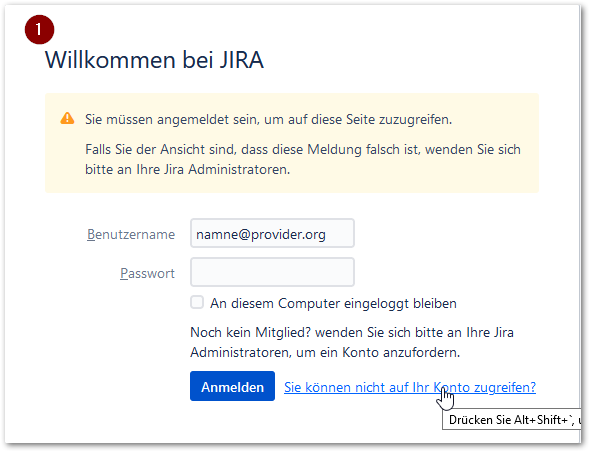
Task: Click the orange warning triangle icon
Action: tap(67, 118)
